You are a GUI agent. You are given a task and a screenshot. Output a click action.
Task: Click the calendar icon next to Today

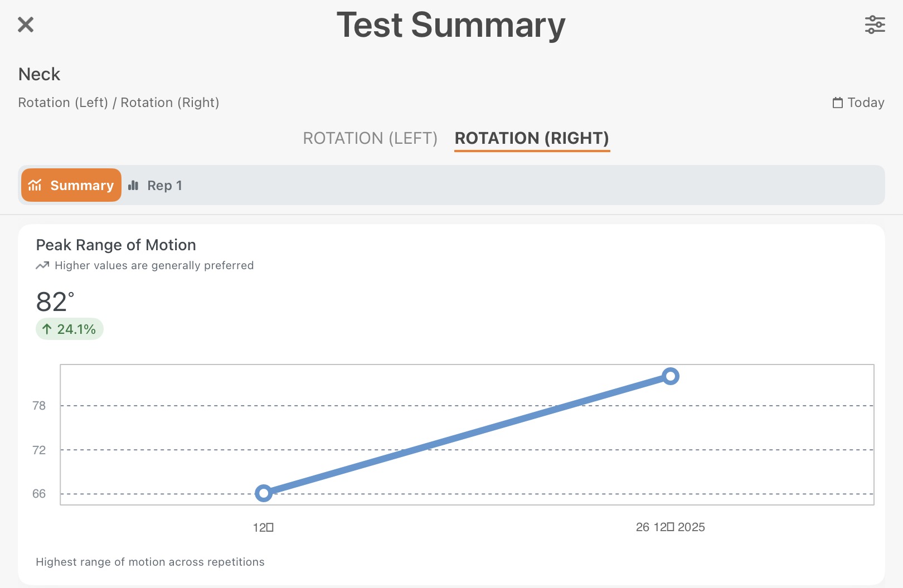[x=837, y=103]
